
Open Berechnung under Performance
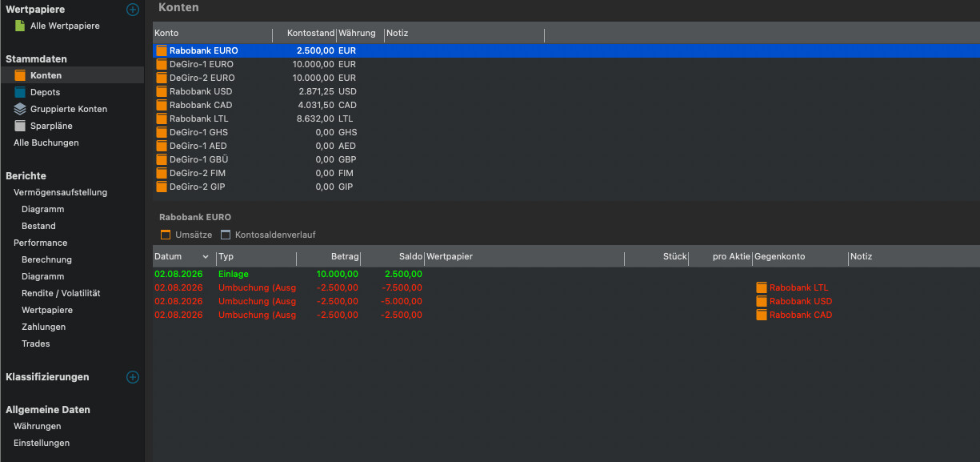pyautogui.click(x=46, y=259)
